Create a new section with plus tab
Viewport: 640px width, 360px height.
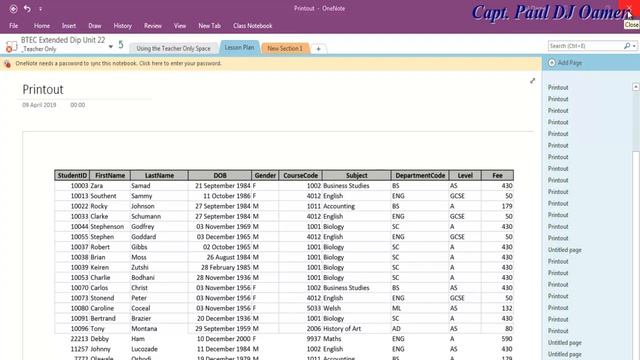pyautogui.click(x=318, y=49)
